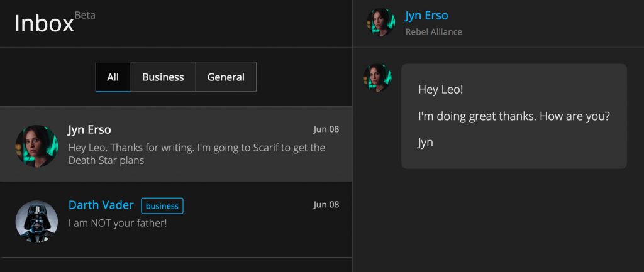The height and width of the screenshot is (272, 644).
Task: Switch to the General filter tab
Action: point(226,77)
